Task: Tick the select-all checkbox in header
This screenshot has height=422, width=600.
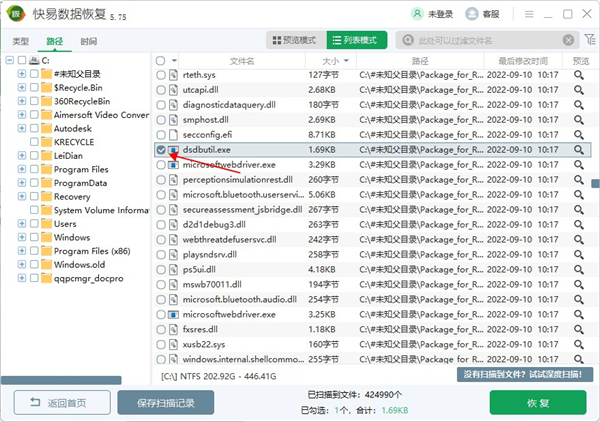Action: pos(161,61)
